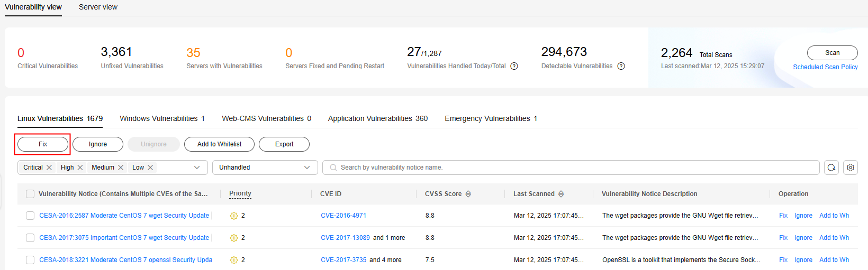Screen dimensions: 868x270
Task: Open Application Vulnerabilities tab
Action: coord(378,118)
